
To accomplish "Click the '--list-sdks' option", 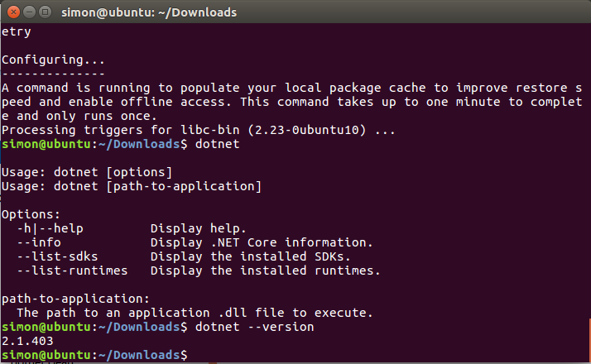I will point(57,256).
